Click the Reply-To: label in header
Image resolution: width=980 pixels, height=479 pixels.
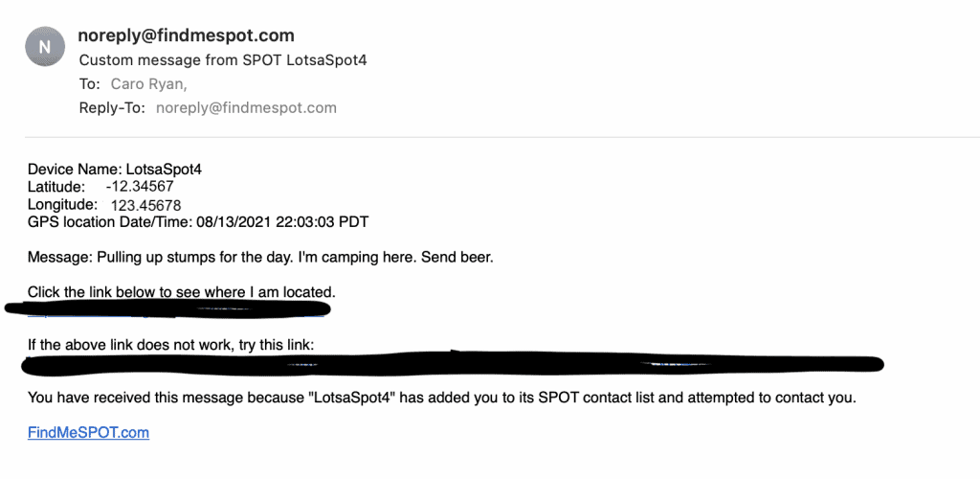click(x=112, y=108)
